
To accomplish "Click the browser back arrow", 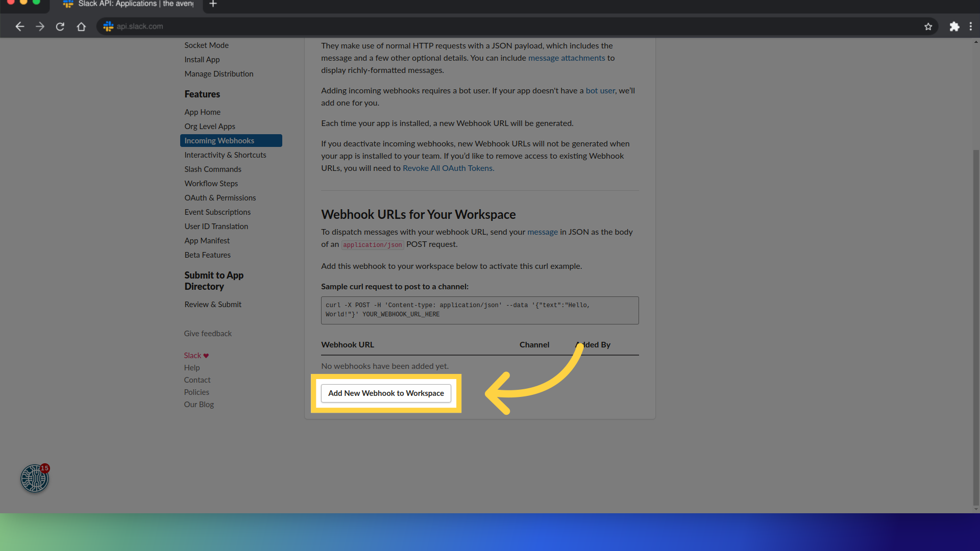I will [19, 27].
